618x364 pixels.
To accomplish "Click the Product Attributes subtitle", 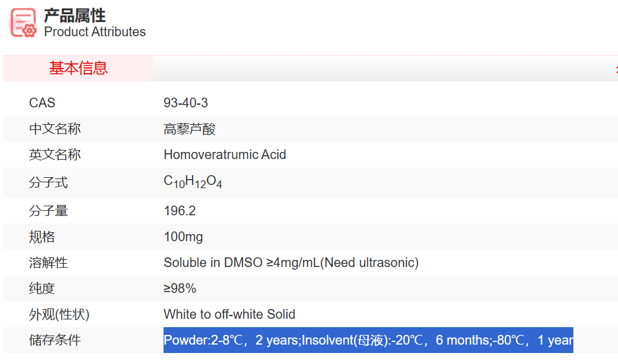I will (x=94, y=32).
